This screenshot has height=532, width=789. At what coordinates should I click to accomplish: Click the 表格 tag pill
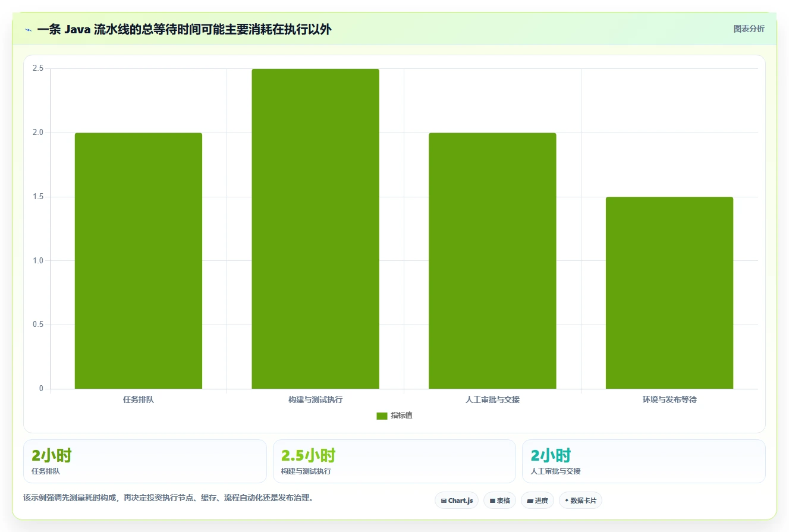500,500
